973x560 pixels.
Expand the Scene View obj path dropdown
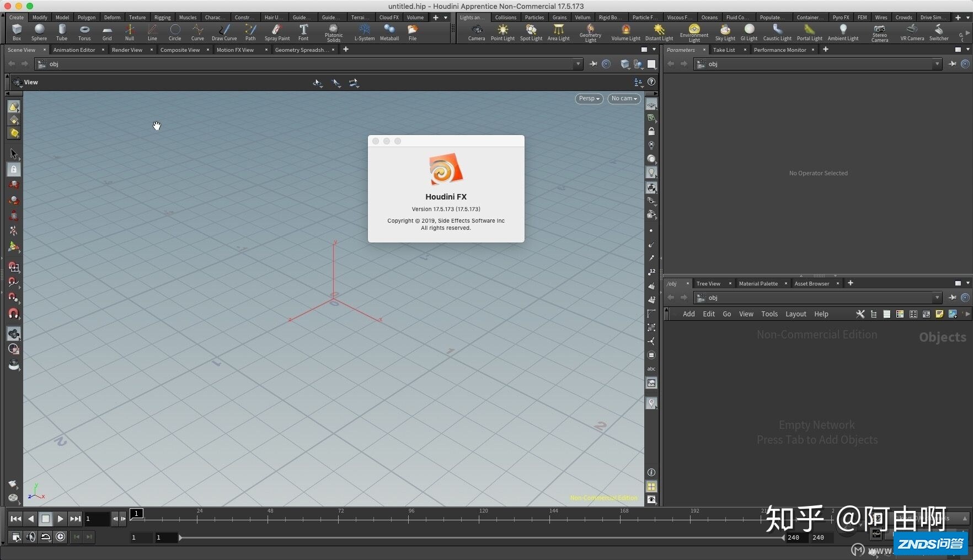(578, 64)
